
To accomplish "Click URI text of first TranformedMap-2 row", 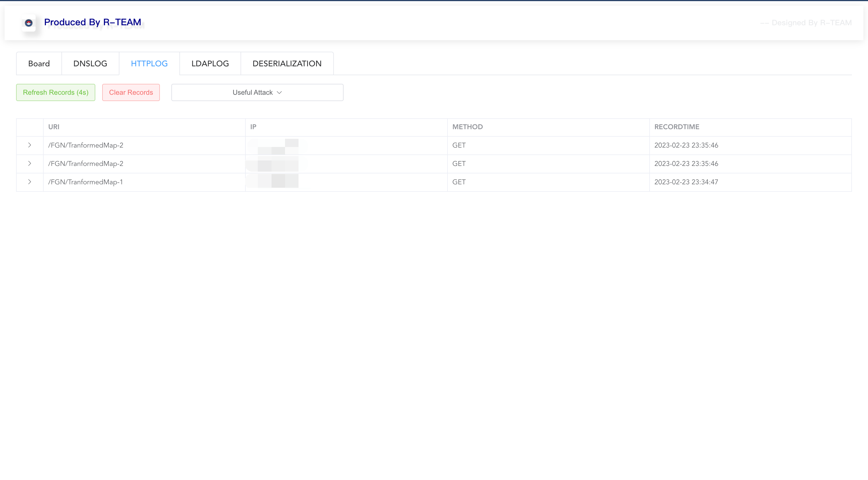I will (x=86, y=145).
